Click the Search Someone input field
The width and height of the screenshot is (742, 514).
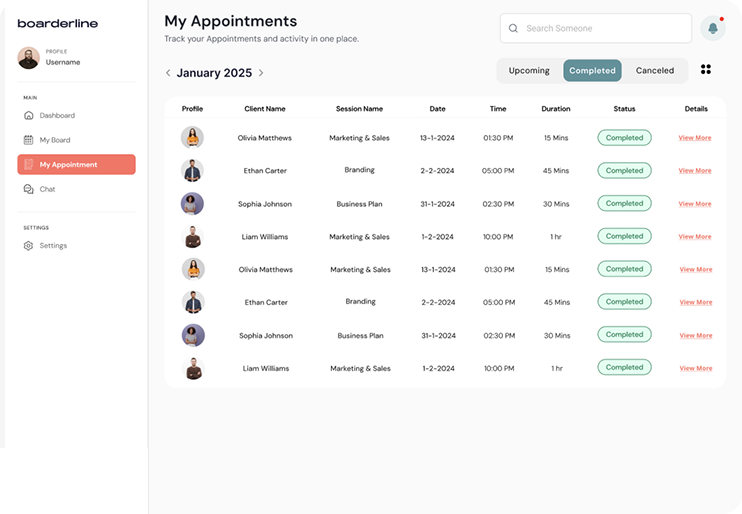point(605,29)
